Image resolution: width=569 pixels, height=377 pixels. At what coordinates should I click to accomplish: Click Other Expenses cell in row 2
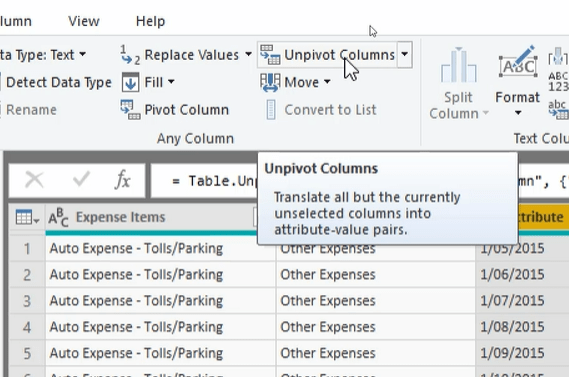376,275
